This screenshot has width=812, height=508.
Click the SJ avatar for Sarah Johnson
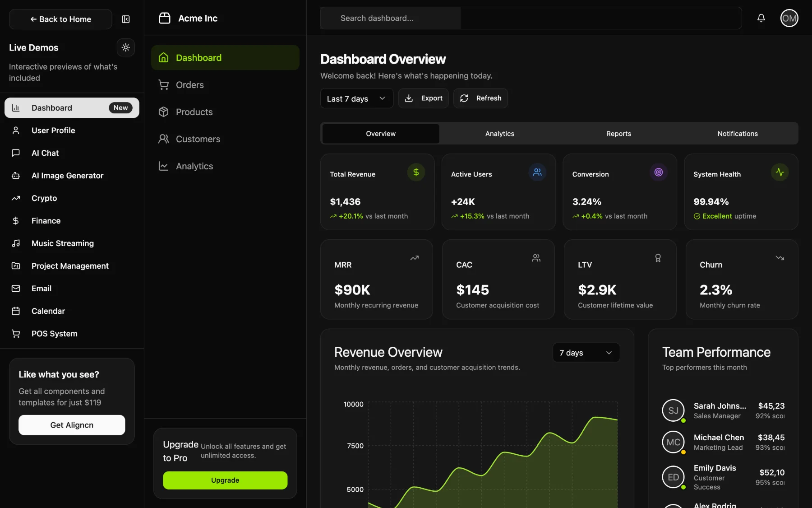click(x=674, y=410)
